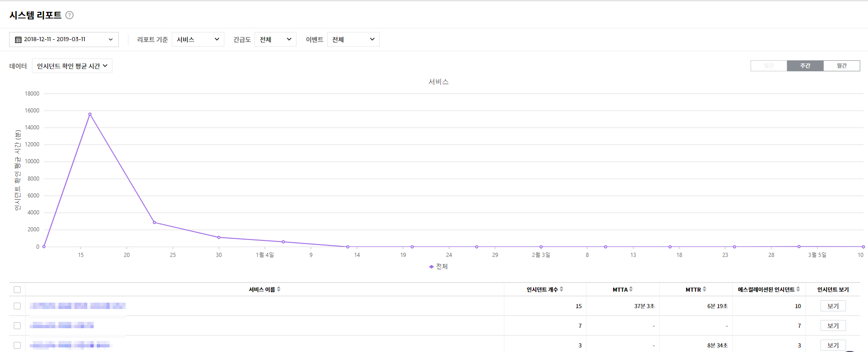Open the date range 2018-12-11 - 2019-03-11 dropdown
This screenshot has height=352, width=868.
coord(64,39)
